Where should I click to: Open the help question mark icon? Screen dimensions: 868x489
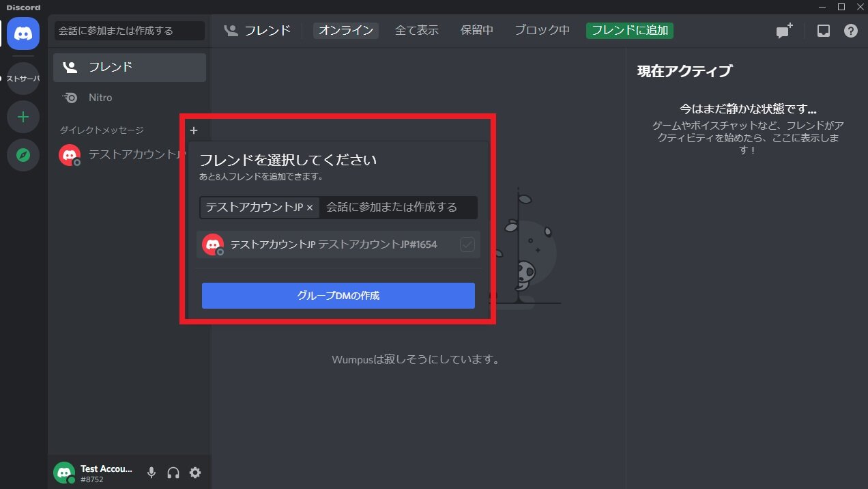tap(851, 31)
